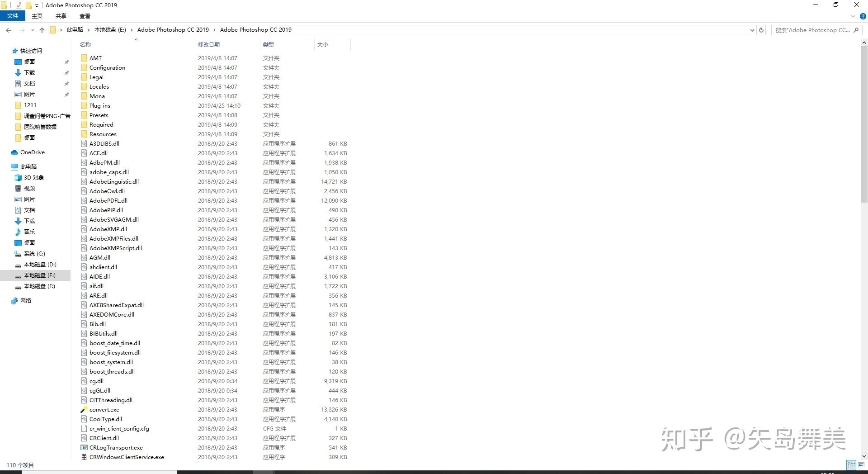This screenshot has width=868, height=474.
Task: Switch to details view layout
Action: click(851, 465)
